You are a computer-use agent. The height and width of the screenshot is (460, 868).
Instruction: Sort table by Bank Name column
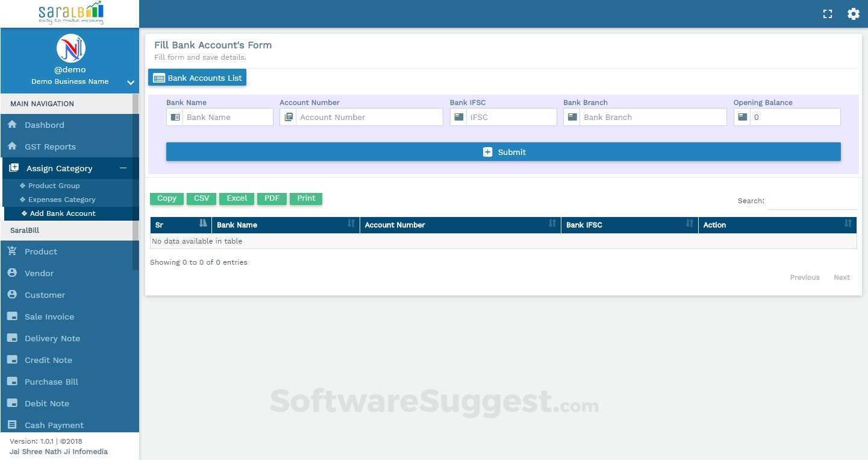tap(286, 225)
